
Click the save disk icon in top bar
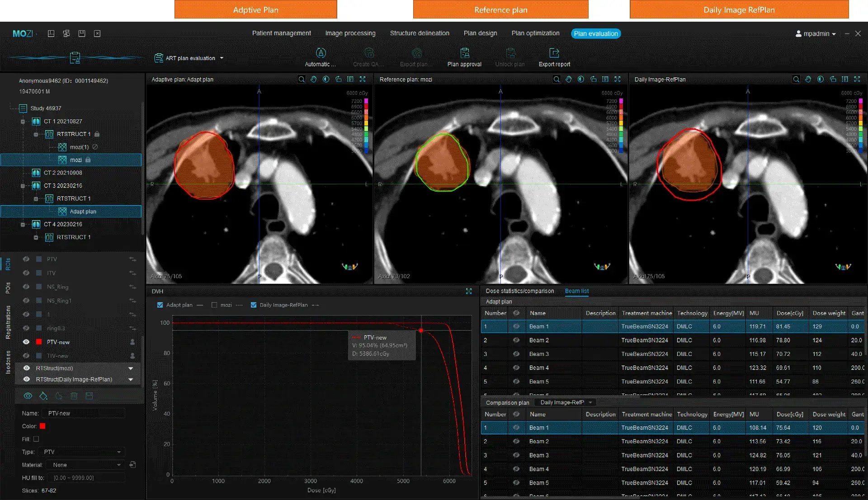pyautogui.click(x=82, y=33)
